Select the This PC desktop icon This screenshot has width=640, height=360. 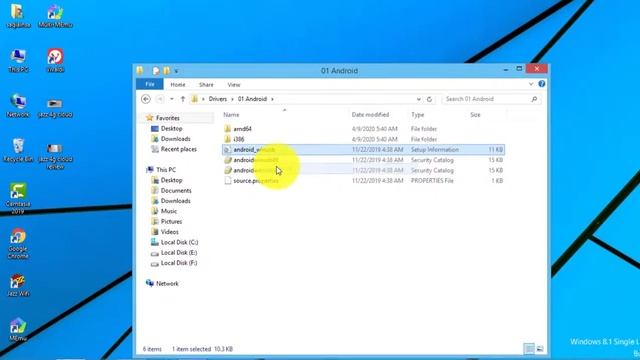click(x=18, y=60)
